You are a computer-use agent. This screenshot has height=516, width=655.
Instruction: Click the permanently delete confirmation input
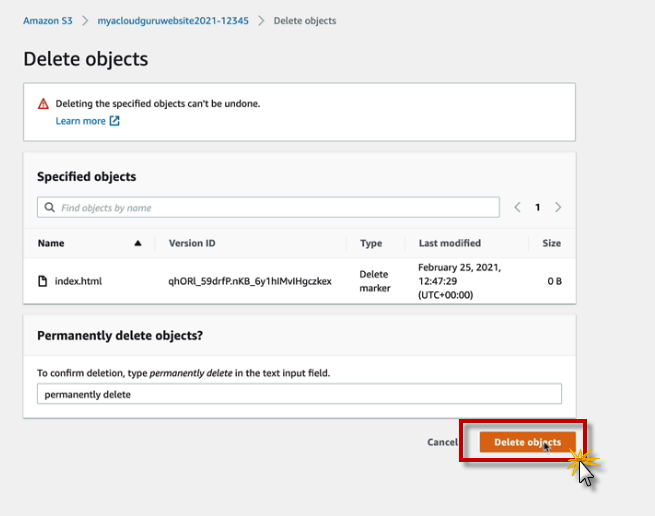pos(299,394)
